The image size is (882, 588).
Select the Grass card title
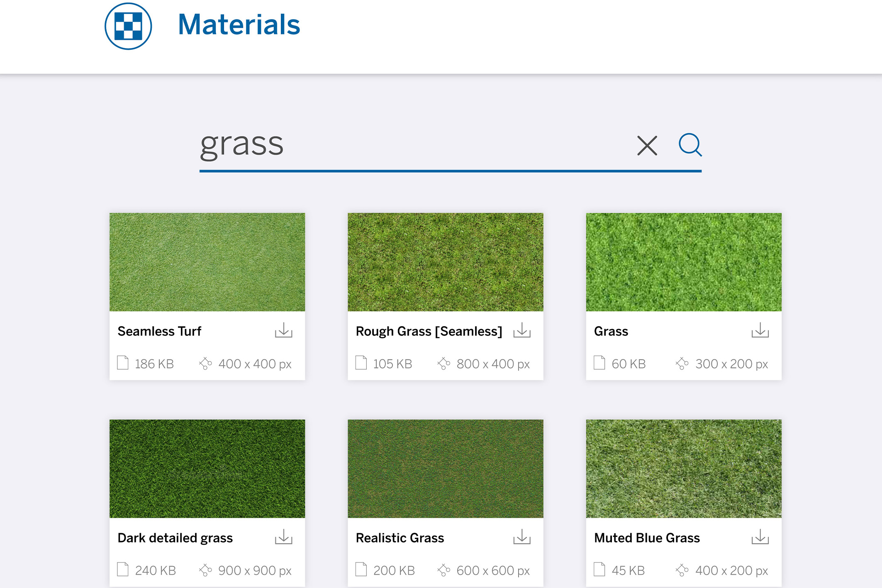pyautogui.click(x=611, y=331)
